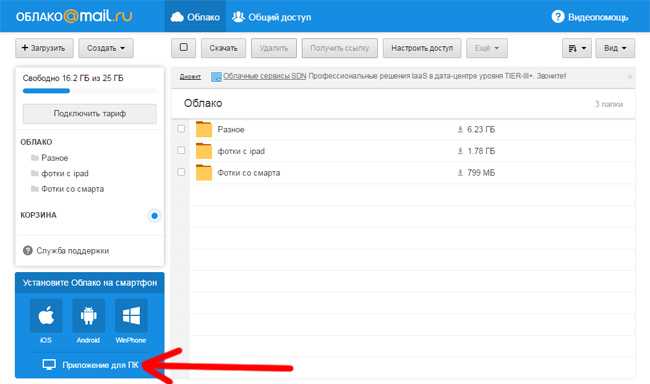
Task: Toggle the select-all checkbox in toolbar
Action: point(184,48)
